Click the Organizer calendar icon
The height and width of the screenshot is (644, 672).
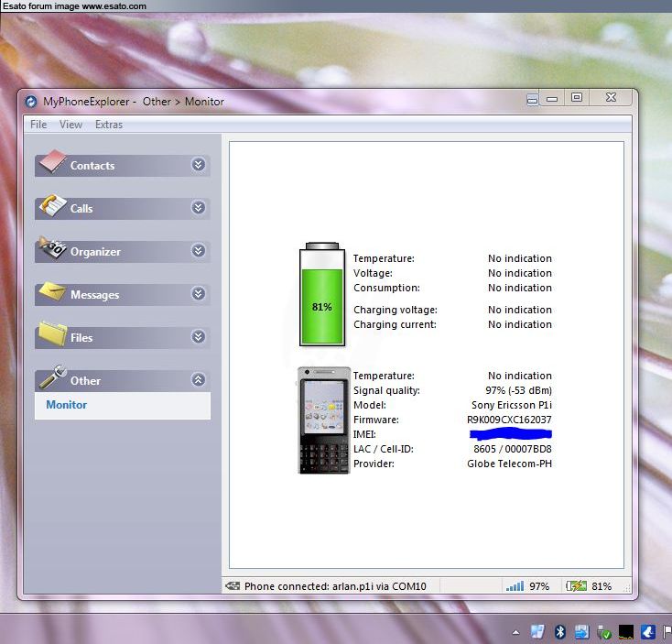[53, 249]
